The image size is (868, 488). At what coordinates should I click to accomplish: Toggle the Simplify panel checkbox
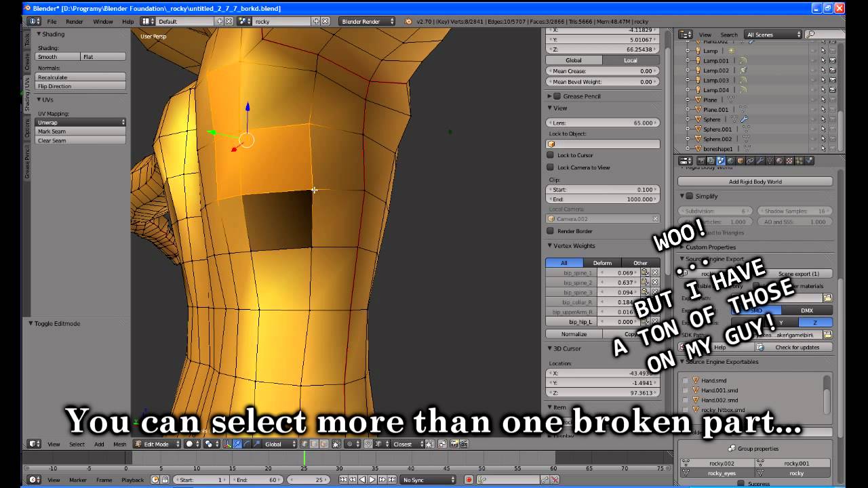pyautogui.click(x=690, y=196)
